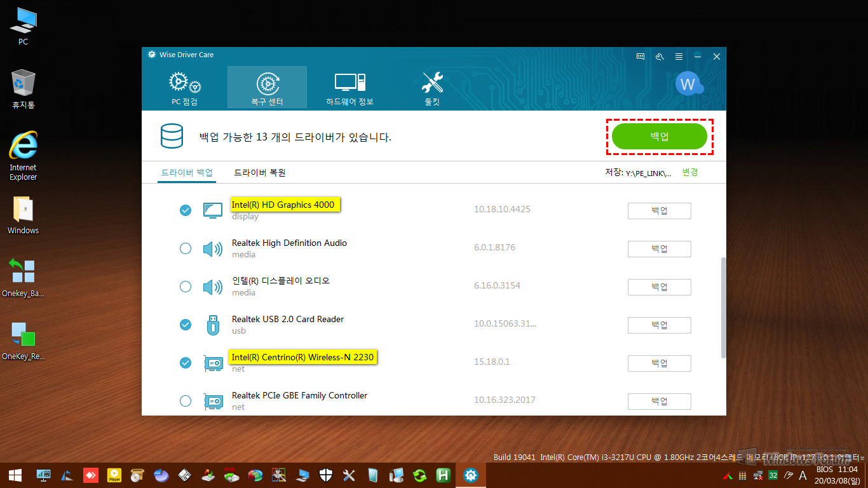Click the A input language indicator

pyautogui.click(x=803, y=475)
